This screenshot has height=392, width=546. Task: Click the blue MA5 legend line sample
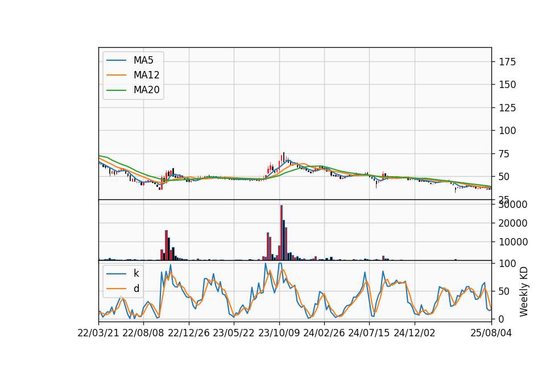[x=116, y=61]
